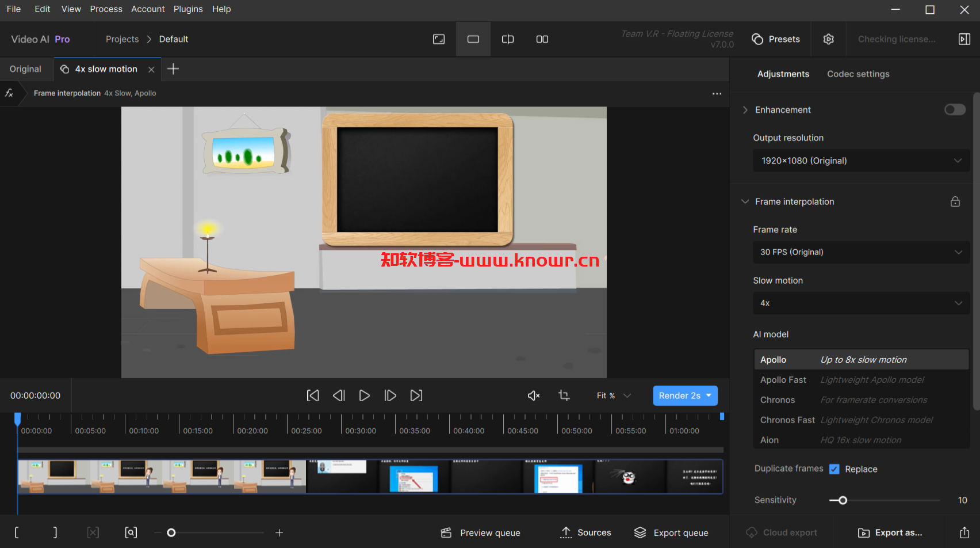Click zoom to selection icon
Screen dimensions: 980x548
click(131, 532)
